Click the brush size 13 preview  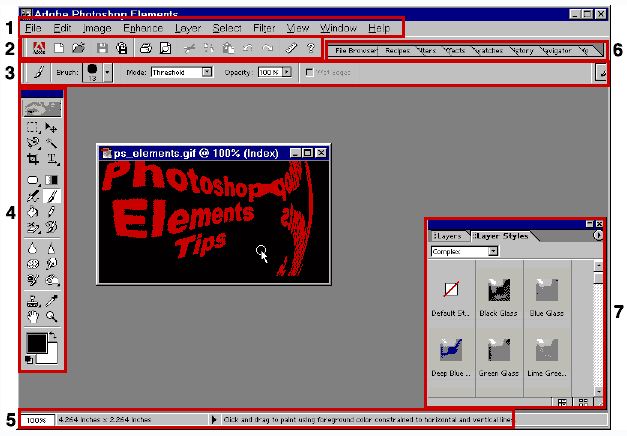(x=92, y=73)
